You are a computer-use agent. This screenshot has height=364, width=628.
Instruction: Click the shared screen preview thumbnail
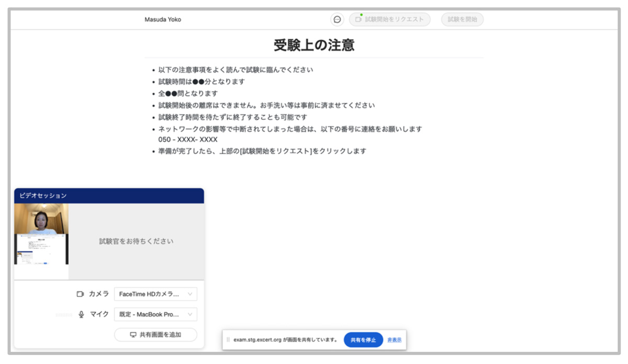coord(41,249)
